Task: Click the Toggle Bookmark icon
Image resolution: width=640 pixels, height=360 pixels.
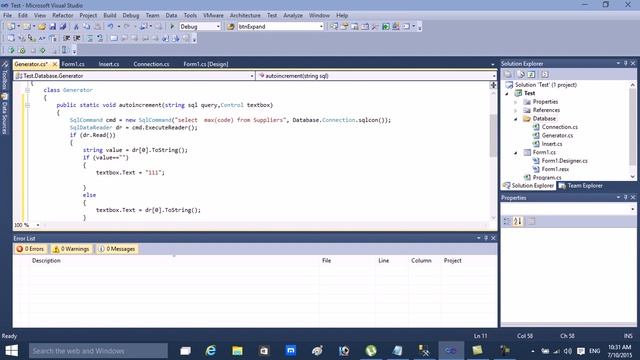Action: pyautogui.click(x=114, y=38)
